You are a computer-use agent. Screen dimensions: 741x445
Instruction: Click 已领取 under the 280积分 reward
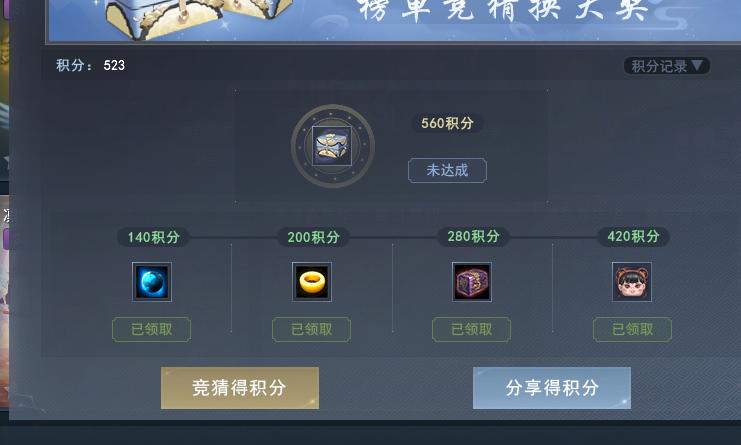(x=471, y=329)
